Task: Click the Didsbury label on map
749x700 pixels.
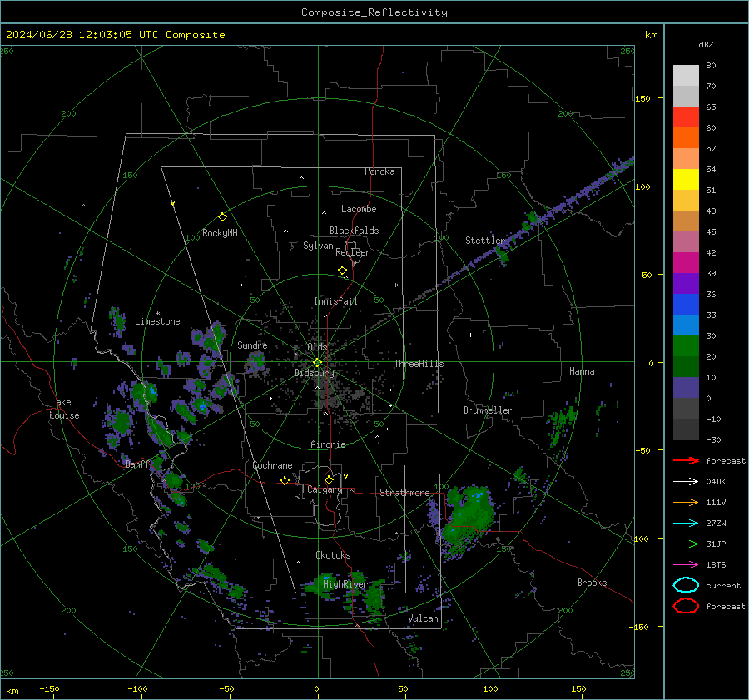Action: coord(314,373)
